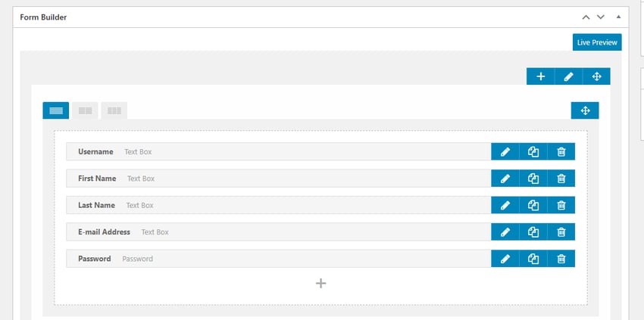The height and width of the screenshot is (320, 644).
Task: Switch to the three-column layout tab
Action: coord(114,110)
